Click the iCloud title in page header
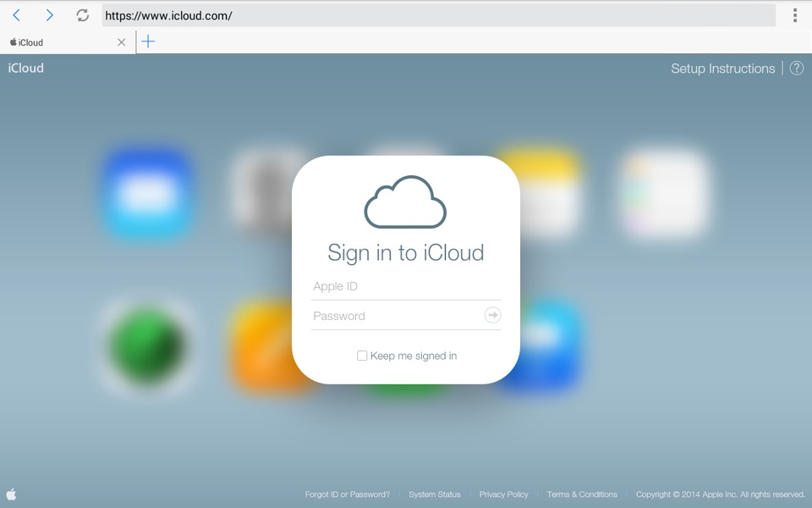812x508 pixels. click(26, 68)
